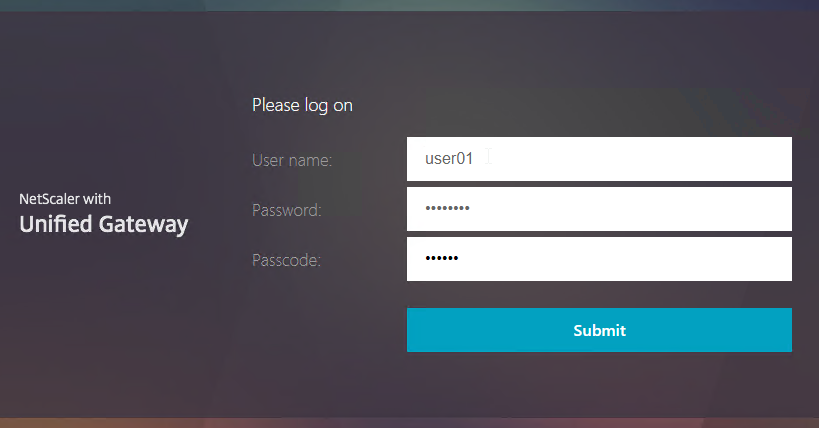Click the 'Password:' label
Image resolution: width=819 pixels, height=428 pixels.
[x=287, y=210]
